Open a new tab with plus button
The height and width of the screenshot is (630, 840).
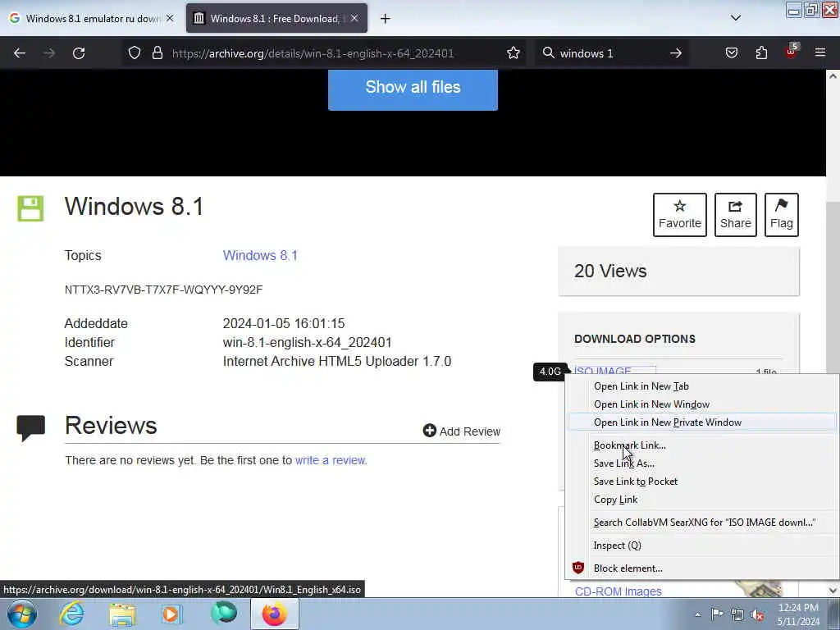[386, 19]
